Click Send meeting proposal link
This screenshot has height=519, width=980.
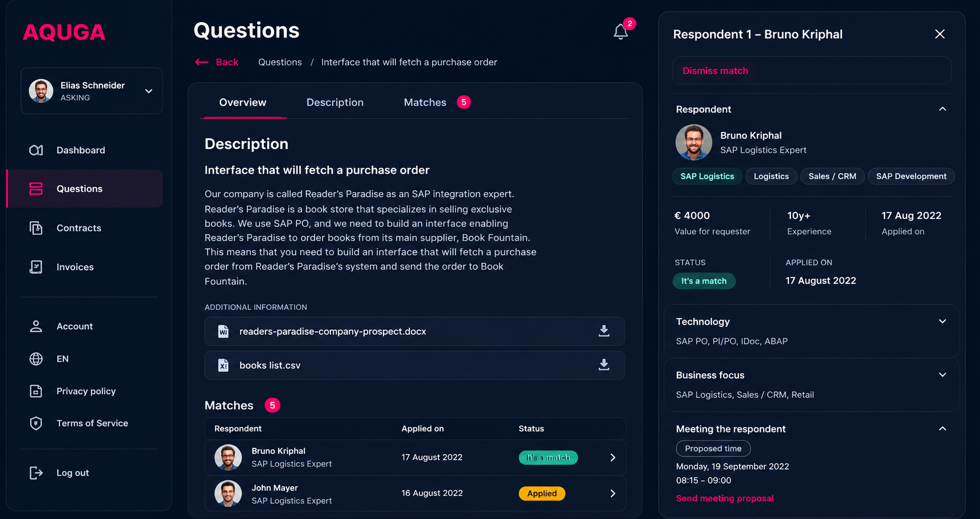coord(725,498)
